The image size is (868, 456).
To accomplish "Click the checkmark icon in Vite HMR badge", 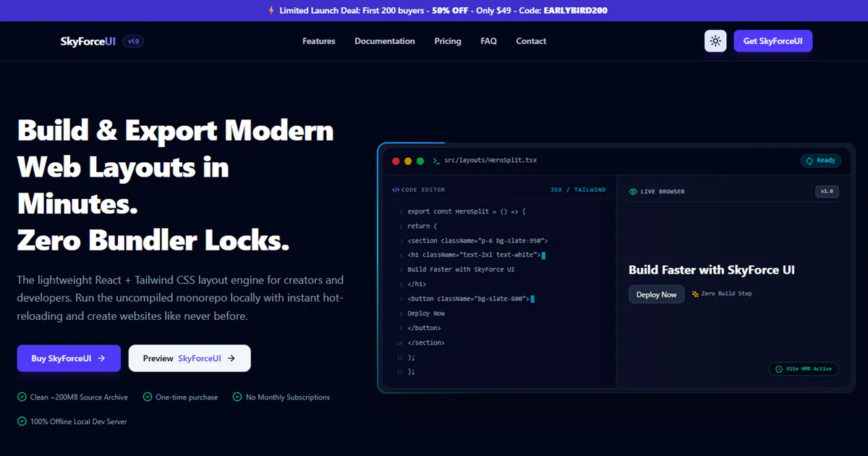I will [779, 368].
